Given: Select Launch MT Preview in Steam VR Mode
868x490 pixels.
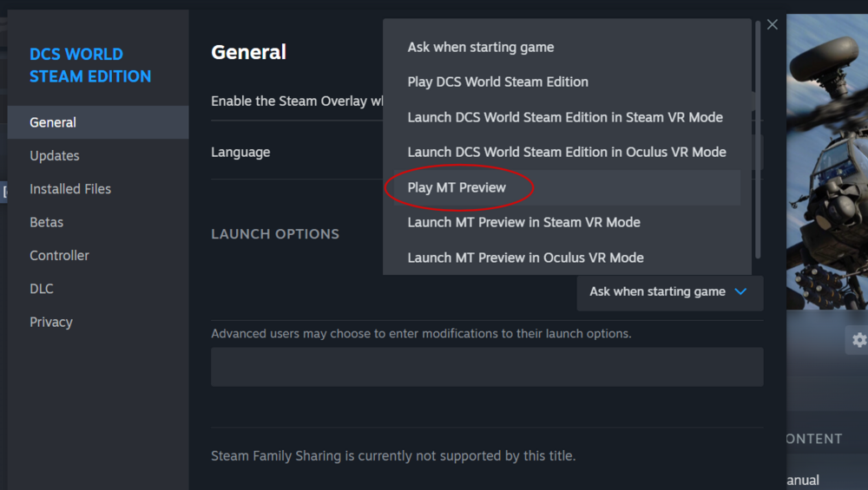Looking at the screenshot, I should pyautogui.click(x=523, y=222).
